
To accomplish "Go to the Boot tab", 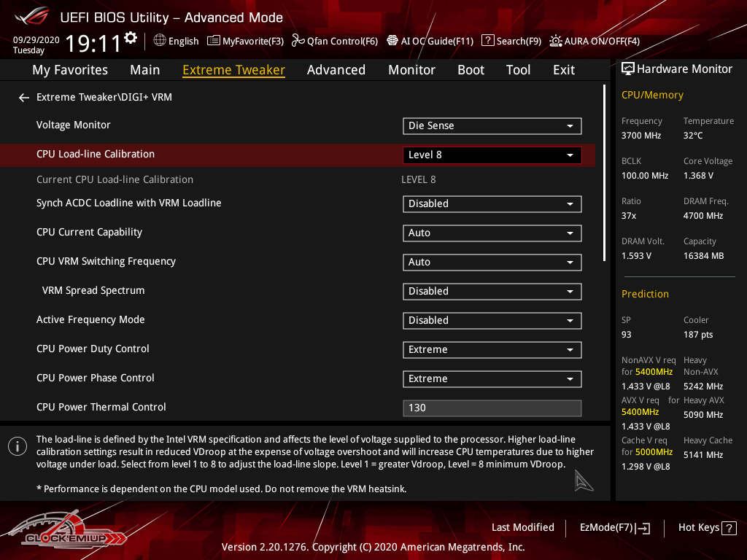I will coord(471,70).
